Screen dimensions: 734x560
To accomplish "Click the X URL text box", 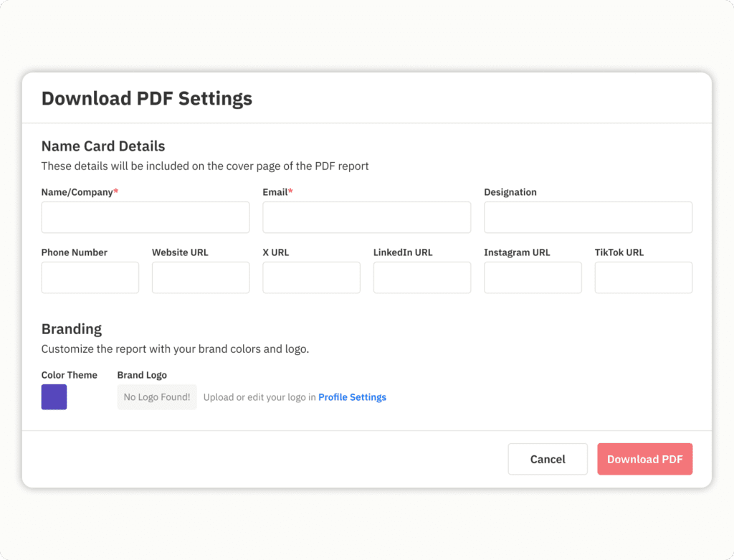I will coord(311,277).
